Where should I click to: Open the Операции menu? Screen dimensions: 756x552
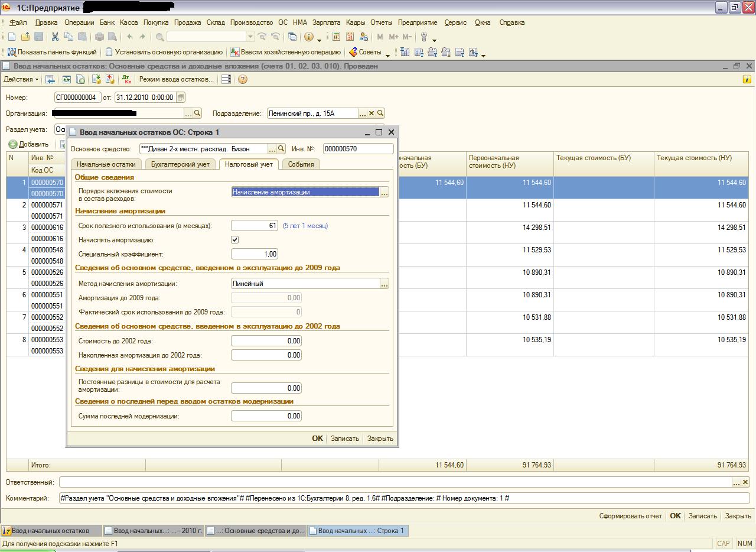(79, 22)
